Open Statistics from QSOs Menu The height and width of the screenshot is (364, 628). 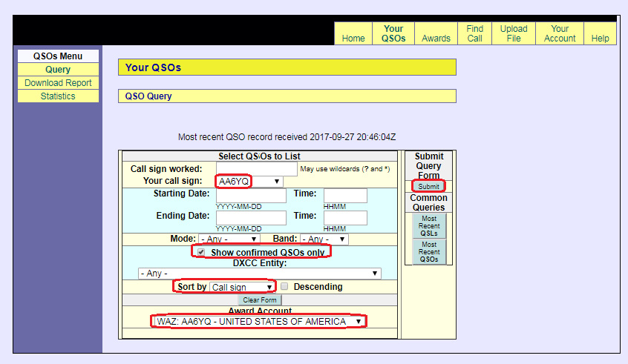pos(58,96)
